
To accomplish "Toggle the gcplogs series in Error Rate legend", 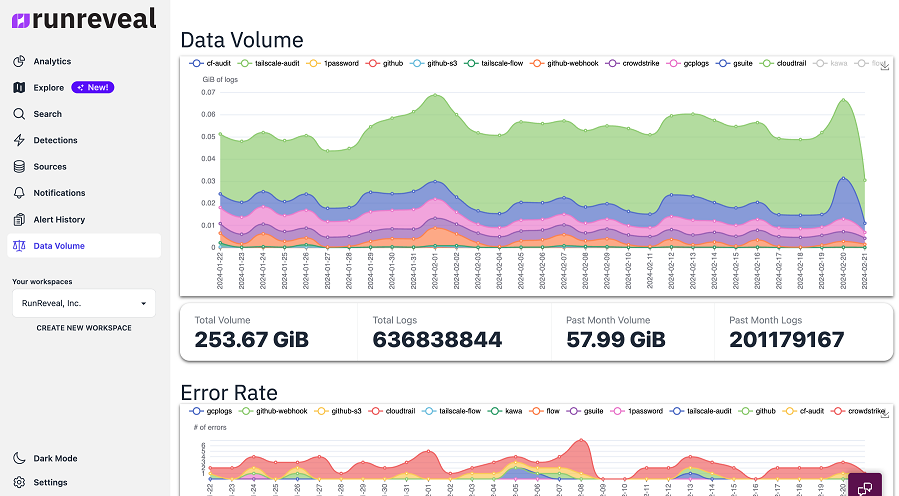I will [211, 411].
